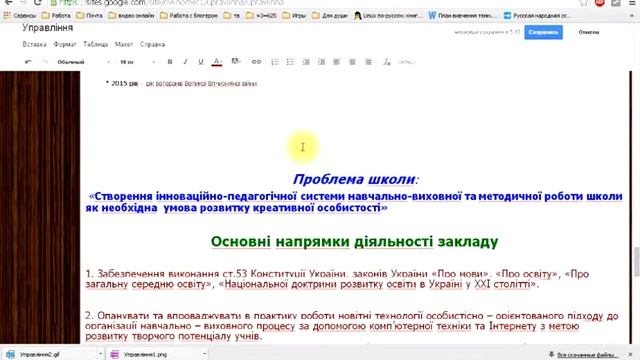The width and height of the screenshot is (640, 360).
Task: Toggle underline formatting
Action: [201, 62]
